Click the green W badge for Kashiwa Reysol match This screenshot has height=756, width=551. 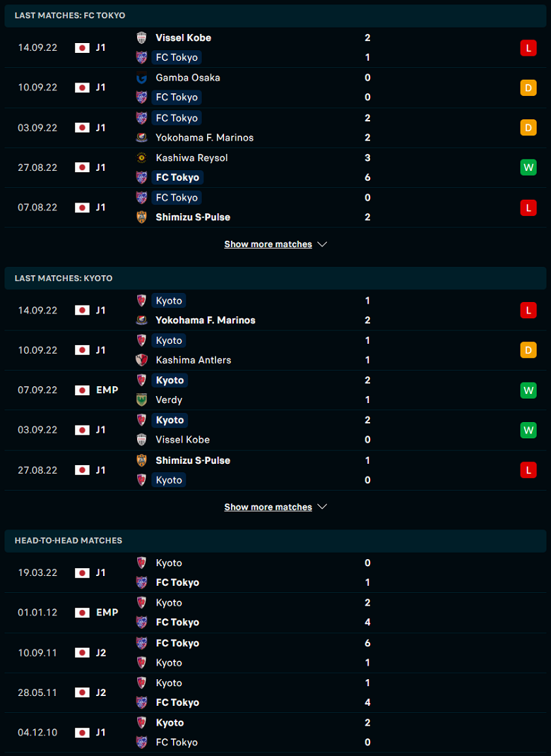[x=528, y=167]
